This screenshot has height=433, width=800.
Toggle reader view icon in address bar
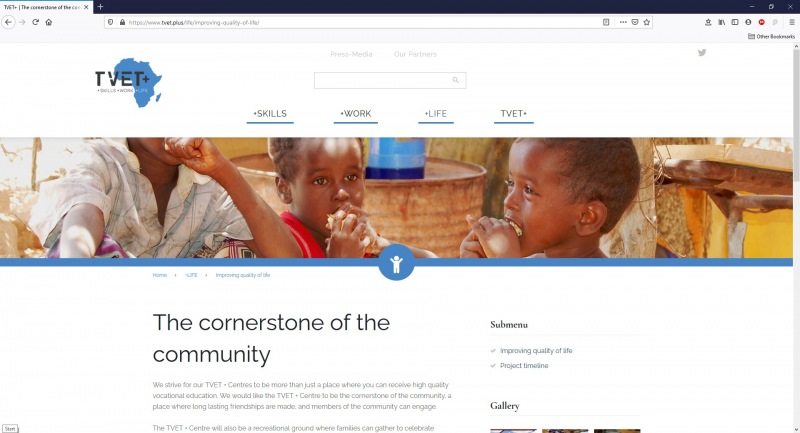coord(606,22)
